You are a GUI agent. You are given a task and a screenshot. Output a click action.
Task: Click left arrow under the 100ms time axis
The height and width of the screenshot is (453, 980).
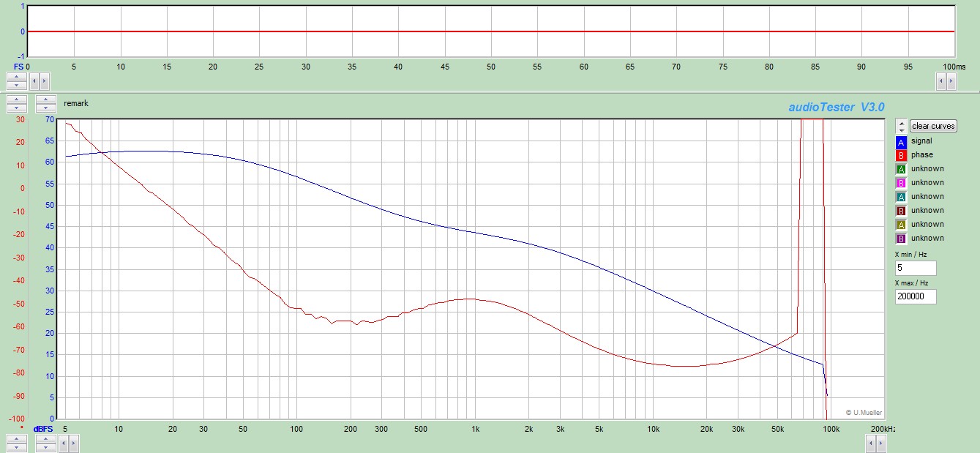940,81
